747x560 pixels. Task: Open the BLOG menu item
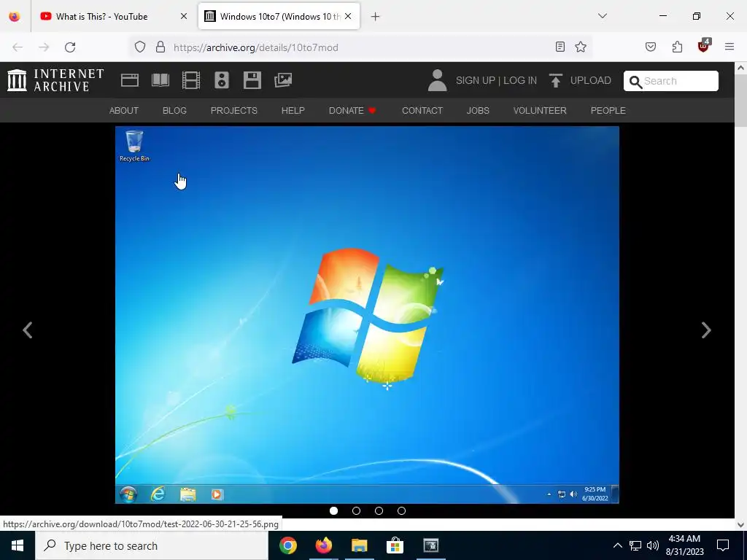click(174, 111)
